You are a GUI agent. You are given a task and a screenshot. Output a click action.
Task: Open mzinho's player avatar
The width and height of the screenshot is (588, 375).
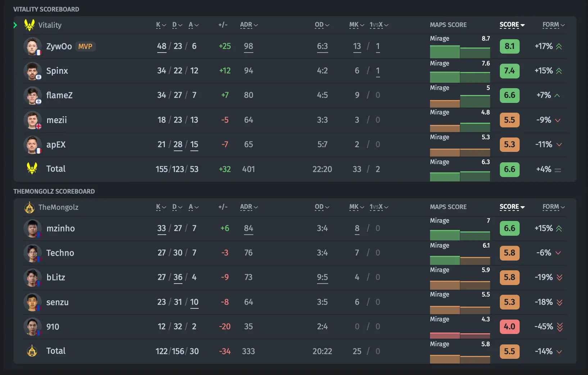coord(32,228)
